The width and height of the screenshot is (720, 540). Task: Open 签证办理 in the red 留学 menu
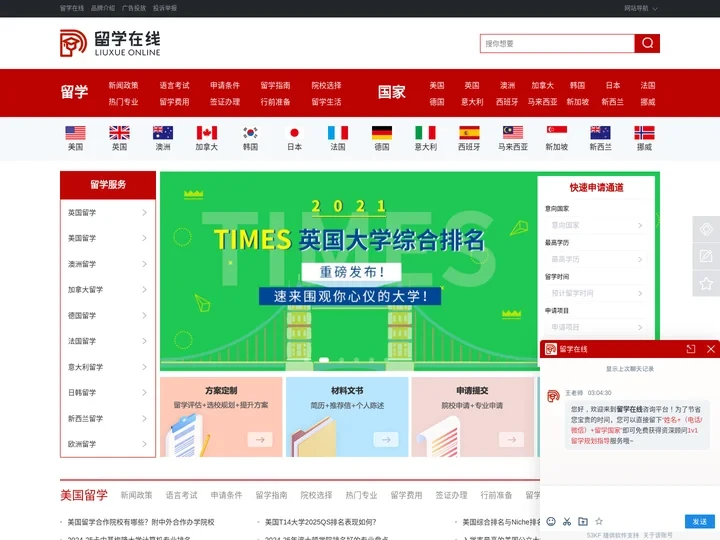(x=225, y=102)
